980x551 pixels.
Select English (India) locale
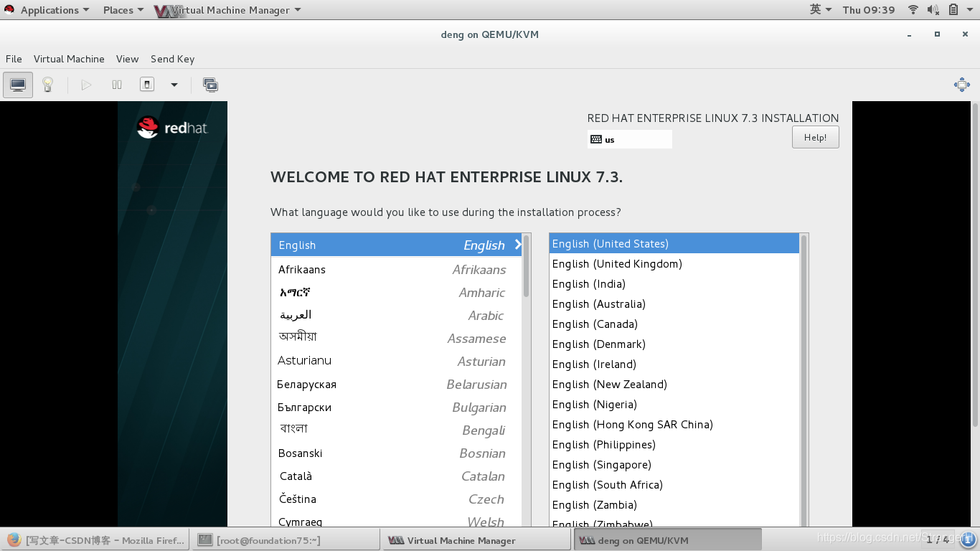click(x=674, y=284)
